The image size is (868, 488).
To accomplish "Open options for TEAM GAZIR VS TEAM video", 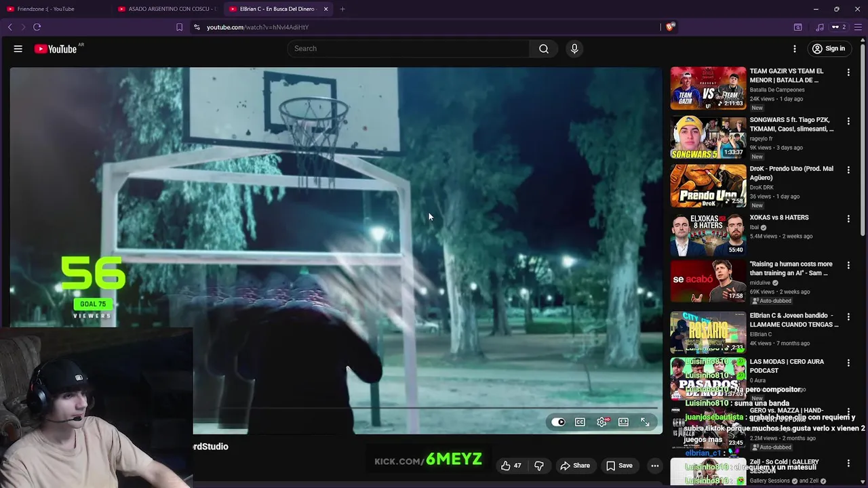I will 848,73.
